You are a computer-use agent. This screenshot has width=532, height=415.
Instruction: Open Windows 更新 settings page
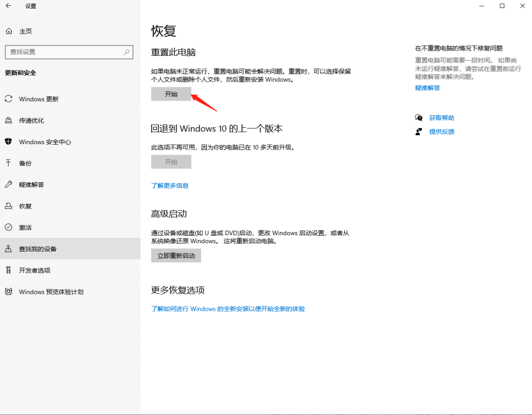pyautogui.click(x=70, y=99)
